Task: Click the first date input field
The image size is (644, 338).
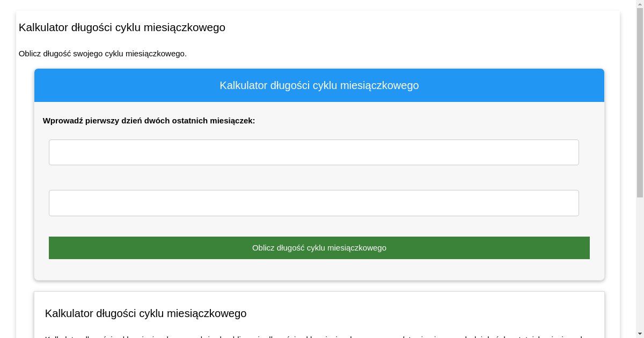Action: (x=313, y=152)
